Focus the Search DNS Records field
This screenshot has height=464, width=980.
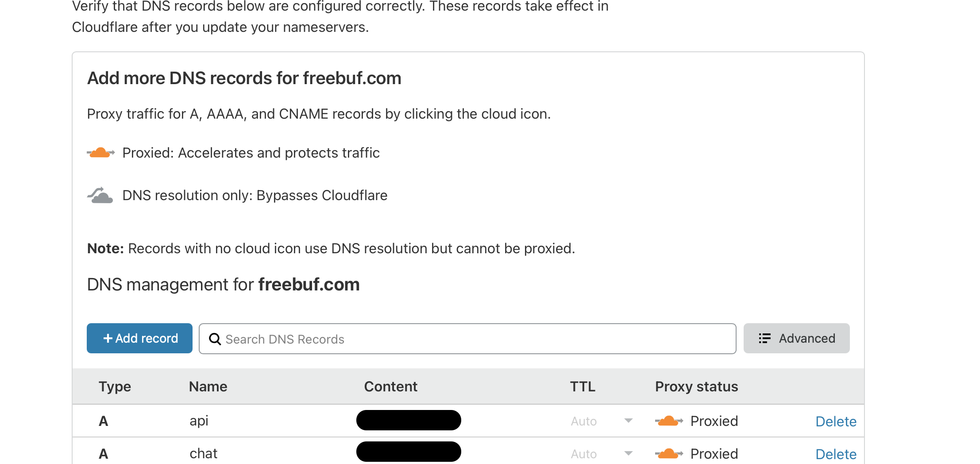(x=474, y=339)
